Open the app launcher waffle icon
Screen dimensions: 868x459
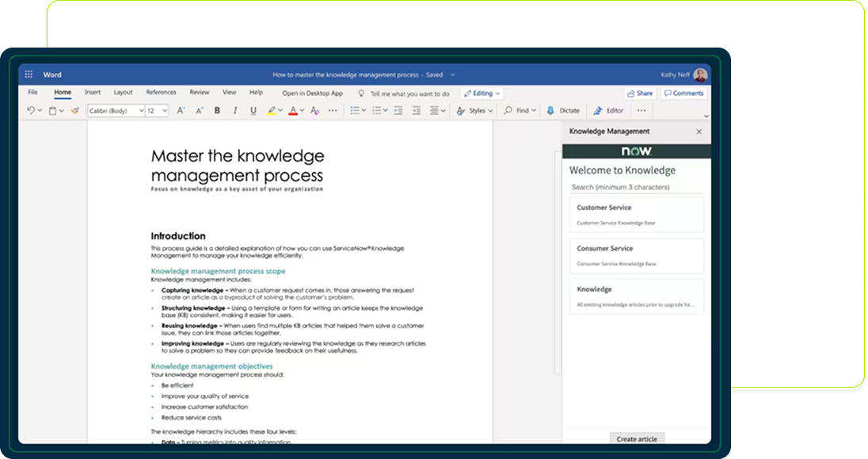29,75
